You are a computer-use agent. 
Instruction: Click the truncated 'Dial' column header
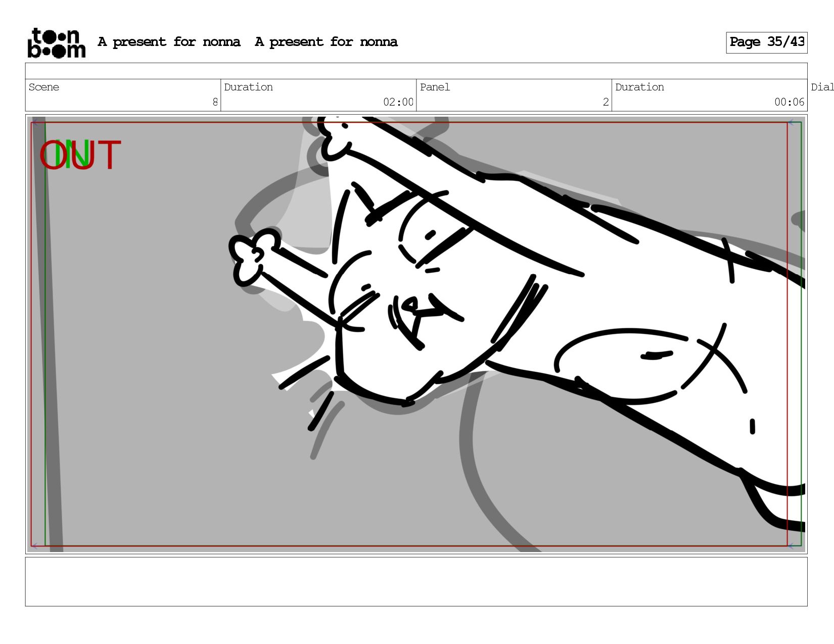point(822,87)
